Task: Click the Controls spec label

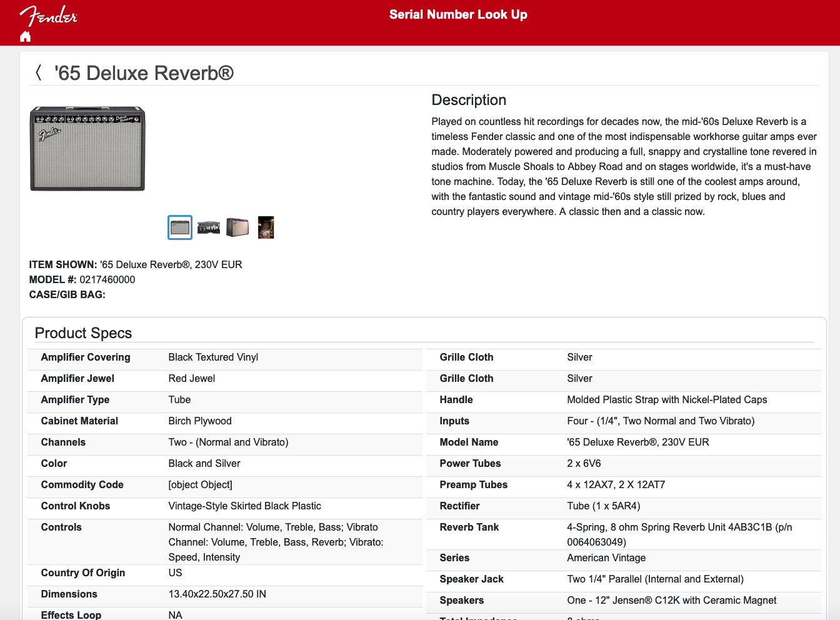Action: point(61,527)
